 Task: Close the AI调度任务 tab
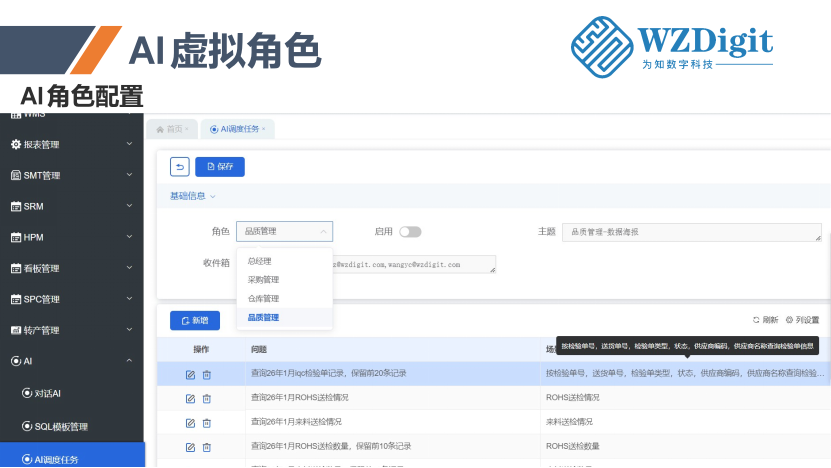(x=264, y=128)
